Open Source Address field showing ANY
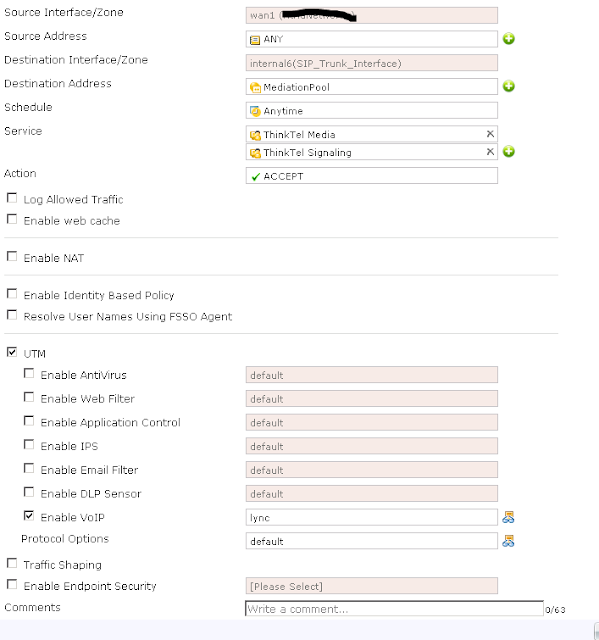 pyautogui.click(x=372, y=39)
